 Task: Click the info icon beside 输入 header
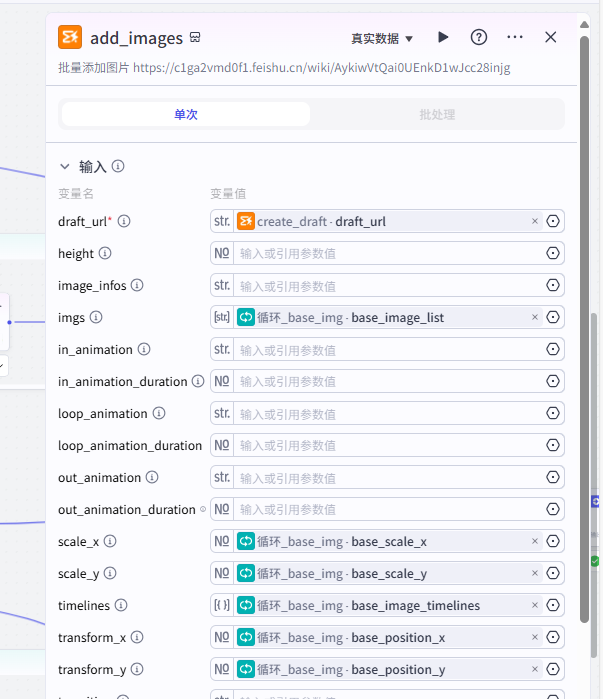pos(118,167)
